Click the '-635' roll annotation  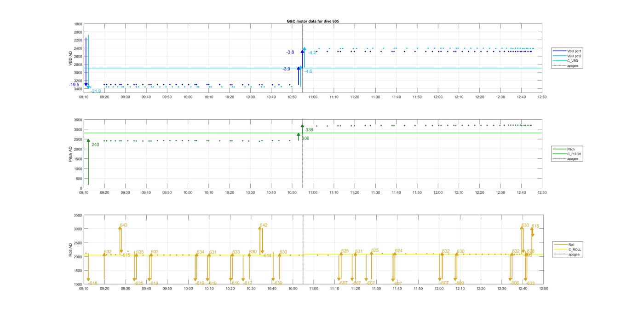tap(138, 284)
